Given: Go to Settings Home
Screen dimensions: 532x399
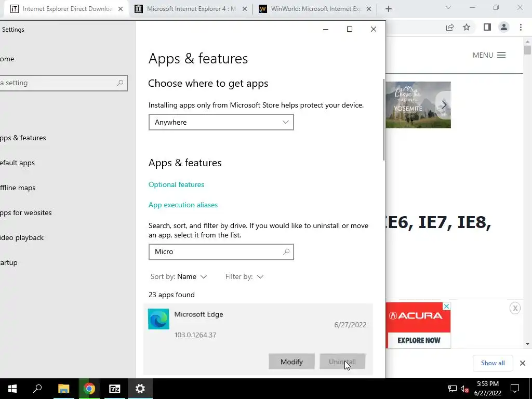Looking at the screenshot, I should [7, 59].
